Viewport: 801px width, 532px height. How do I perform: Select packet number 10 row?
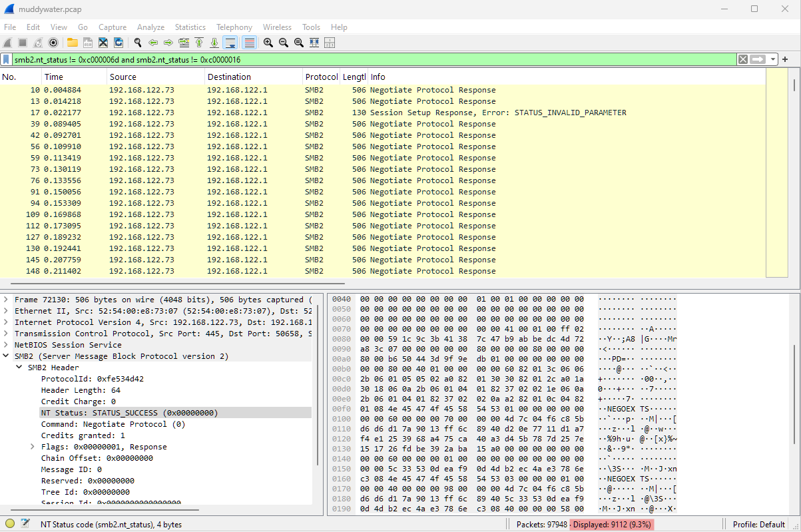[x=383, y=90]
